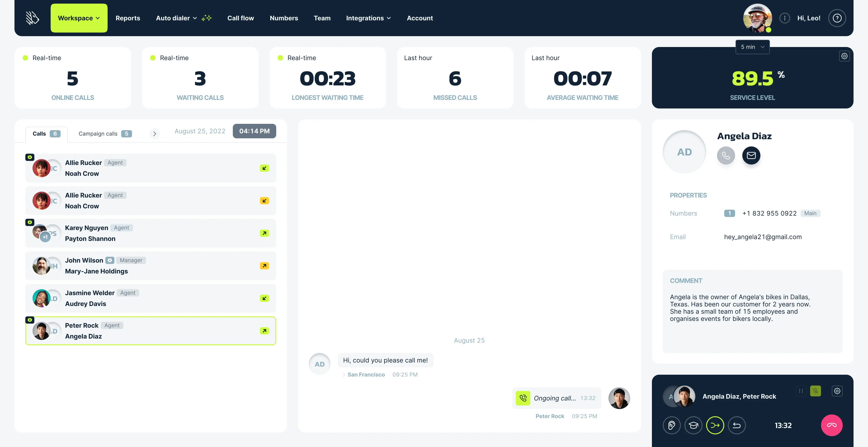Click the listen-in ear icon
The image size is (868, 447).
point(672,426)
